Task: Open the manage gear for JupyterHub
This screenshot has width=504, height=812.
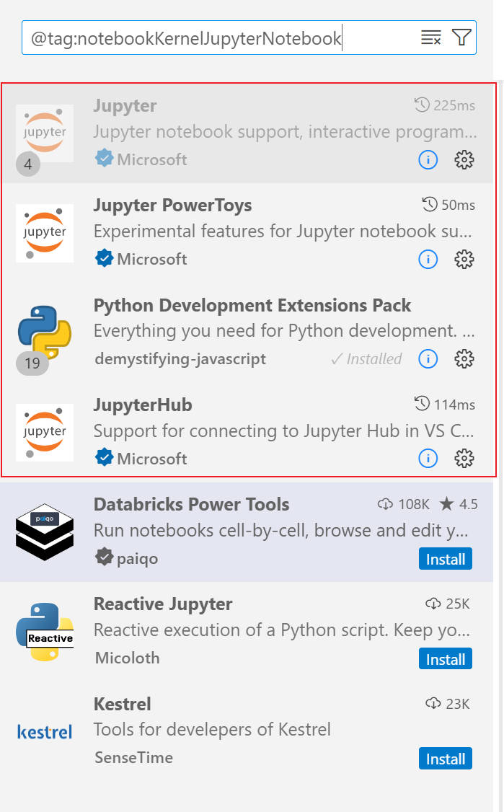Action: [464, 458]
